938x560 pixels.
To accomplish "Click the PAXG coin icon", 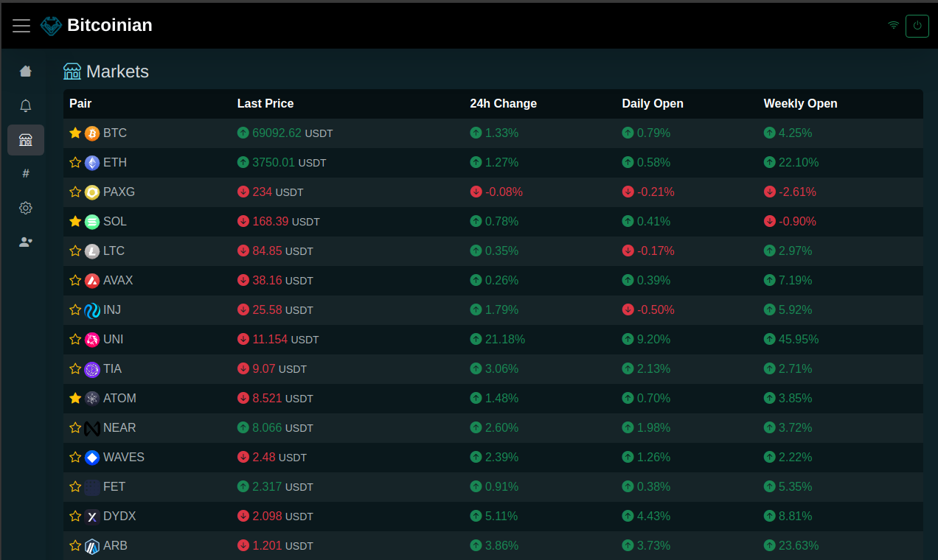I will pyautogui.click(x=92, y=192).
